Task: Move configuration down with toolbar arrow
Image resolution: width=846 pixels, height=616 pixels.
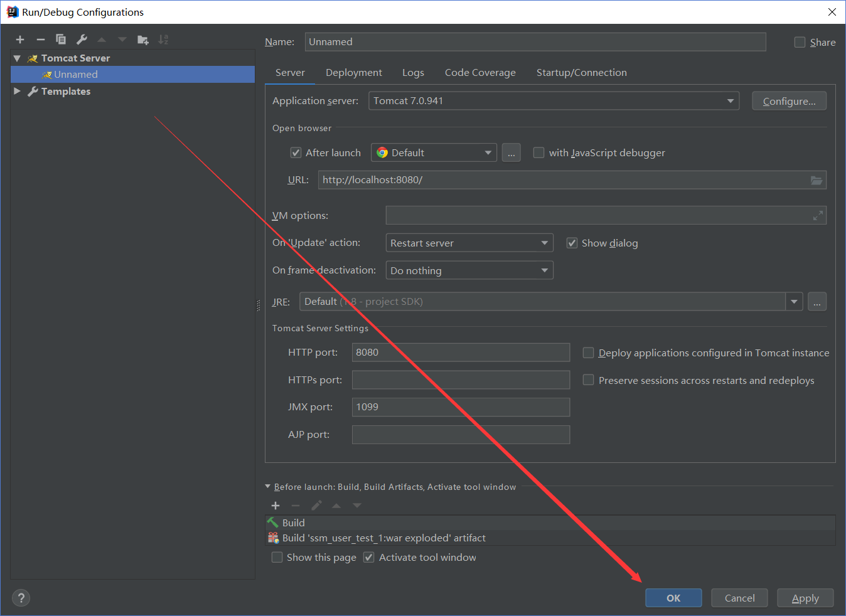Action: (122, 40)
